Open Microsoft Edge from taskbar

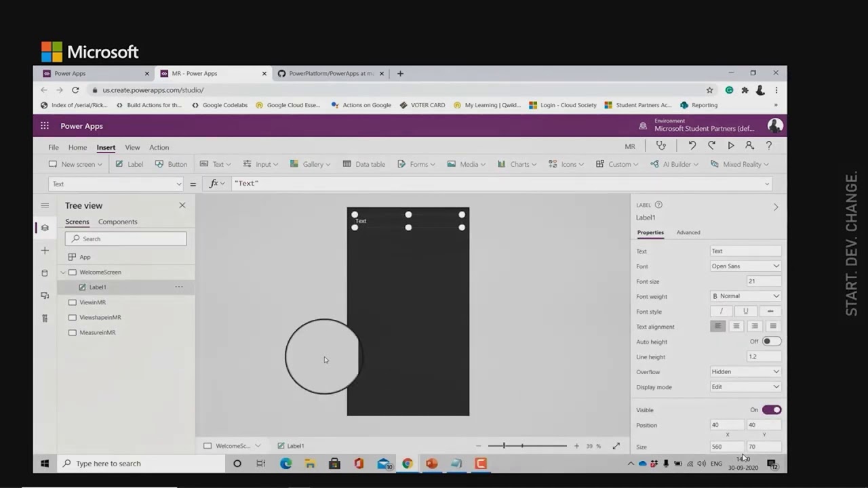click(x=285, y=464)
